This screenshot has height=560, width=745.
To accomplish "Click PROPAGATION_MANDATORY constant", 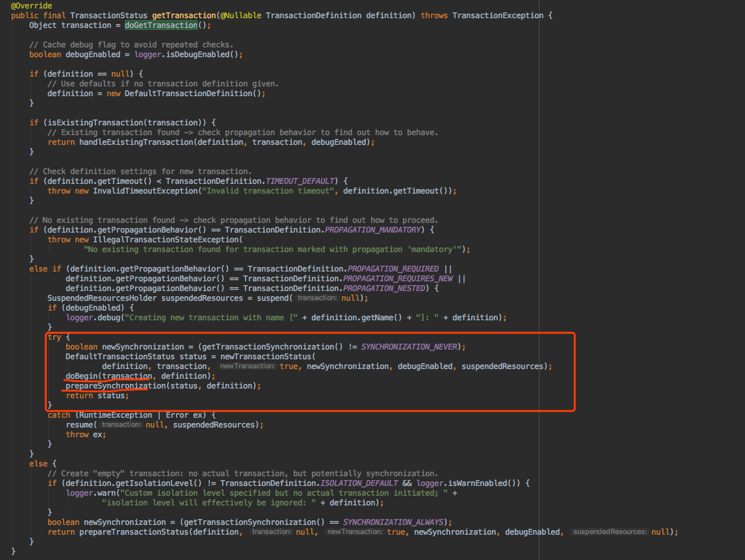I will [373, 230].
